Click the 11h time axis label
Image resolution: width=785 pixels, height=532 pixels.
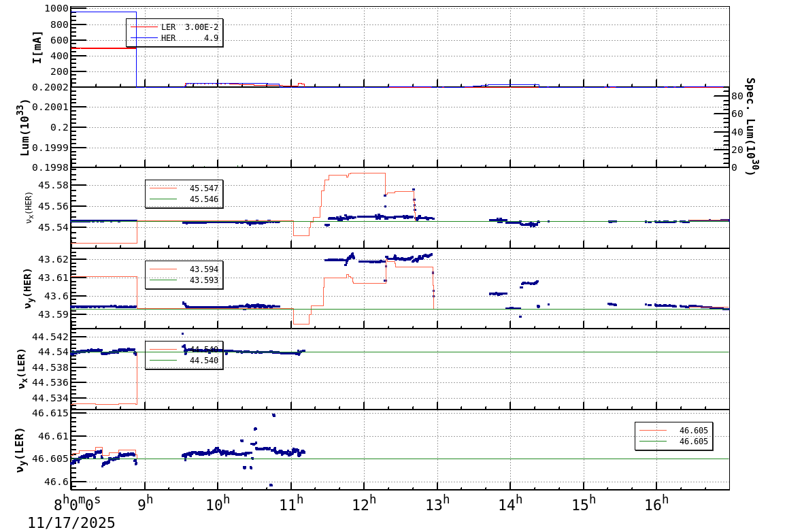point(291,504)
